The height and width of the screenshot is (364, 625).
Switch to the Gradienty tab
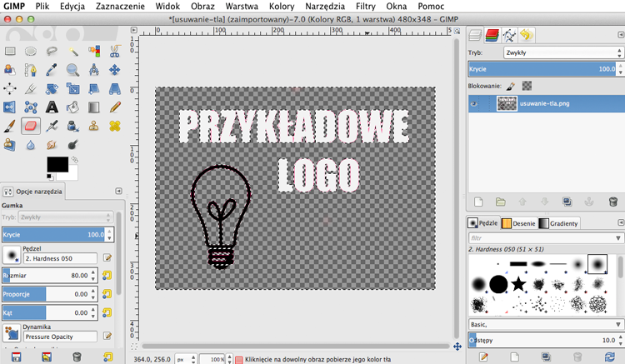pos(558,223)
